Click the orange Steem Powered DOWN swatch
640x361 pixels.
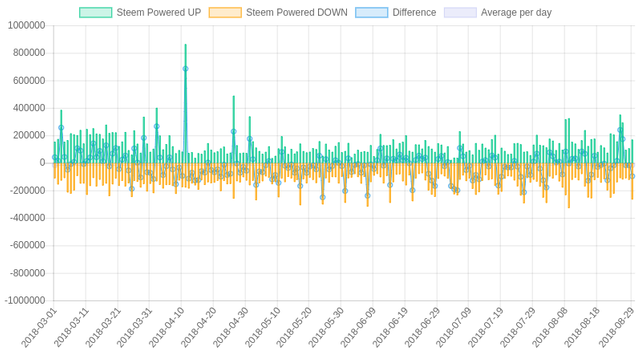(225, 13)
